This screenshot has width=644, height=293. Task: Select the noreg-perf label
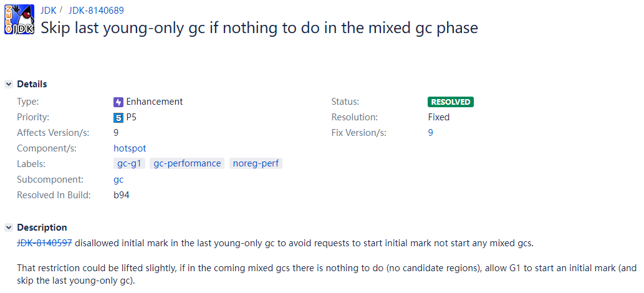256,163
